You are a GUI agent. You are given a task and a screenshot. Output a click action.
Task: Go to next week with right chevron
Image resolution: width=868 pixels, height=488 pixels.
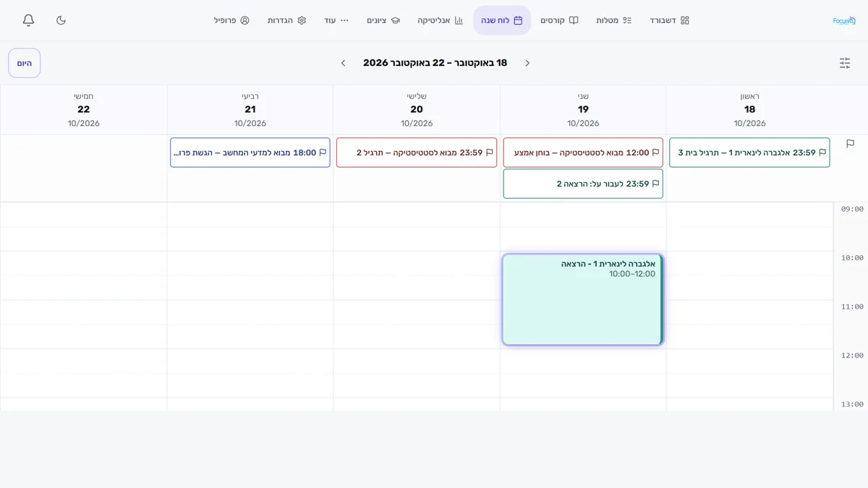point(527,63)
